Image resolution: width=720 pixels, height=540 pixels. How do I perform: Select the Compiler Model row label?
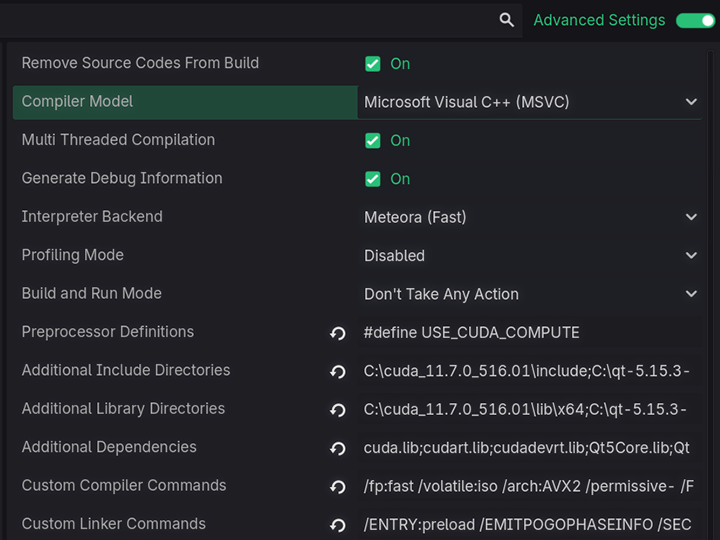coord(77,101)
